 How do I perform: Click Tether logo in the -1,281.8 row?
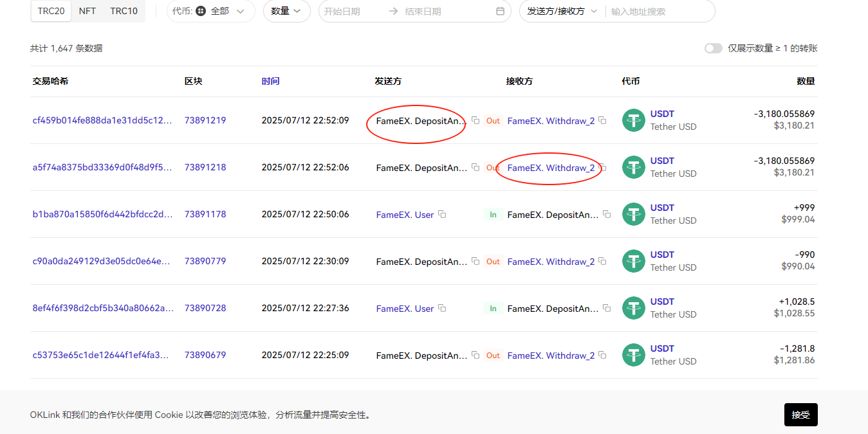click(634, 355)
